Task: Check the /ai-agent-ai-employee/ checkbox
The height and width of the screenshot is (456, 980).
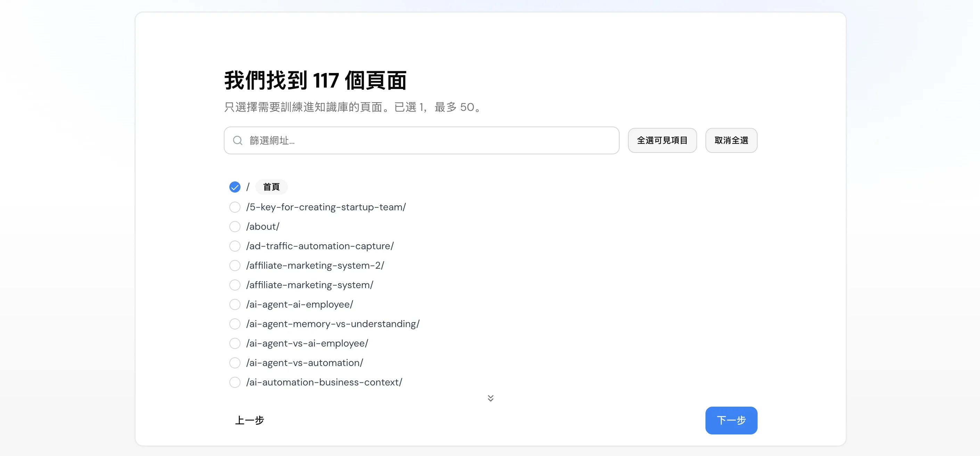Action: click(x=235, y=304)
